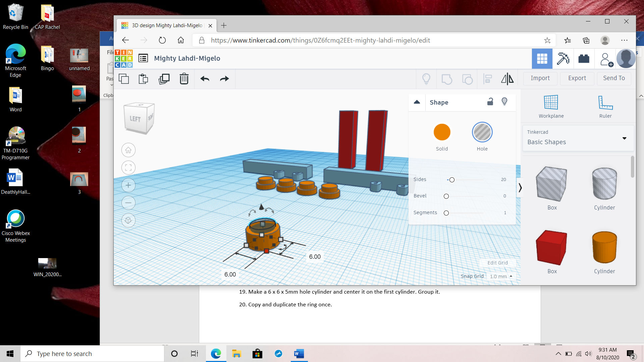Collapse the Shape panel with arrow

[417, 102]
